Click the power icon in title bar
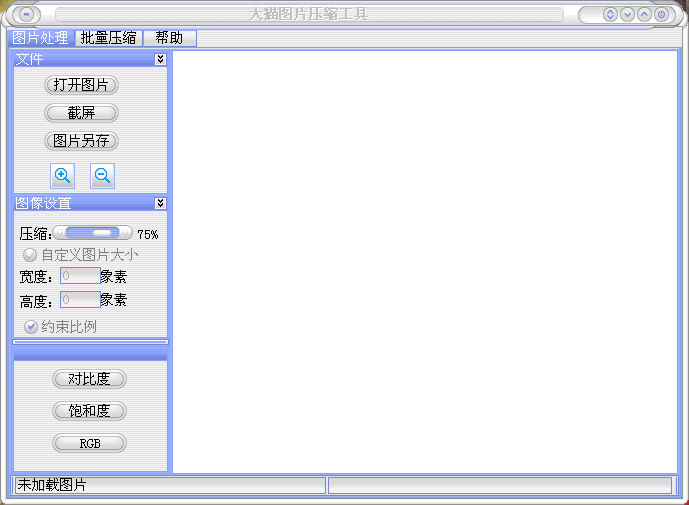The image size is (689, 505). coord(661,15)
